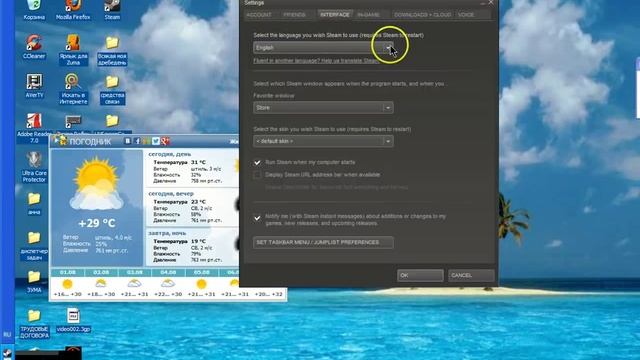Switch to the Account tab in Settings
Viewport: 640px width, 360px height.
click(x=259, y=15)
